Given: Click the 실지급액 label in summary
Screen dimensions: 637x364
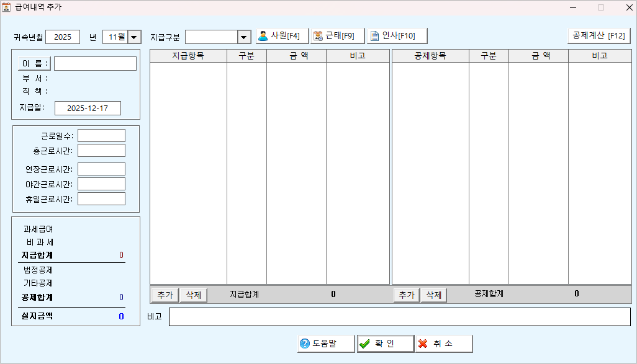Looking at the screenshot, I should [x=37, y=316].
